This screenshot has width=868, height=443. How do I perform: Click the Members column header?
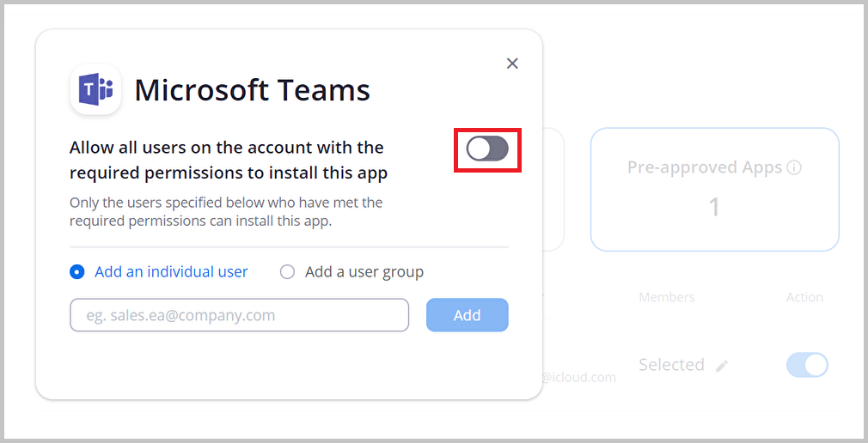[667, 297]
